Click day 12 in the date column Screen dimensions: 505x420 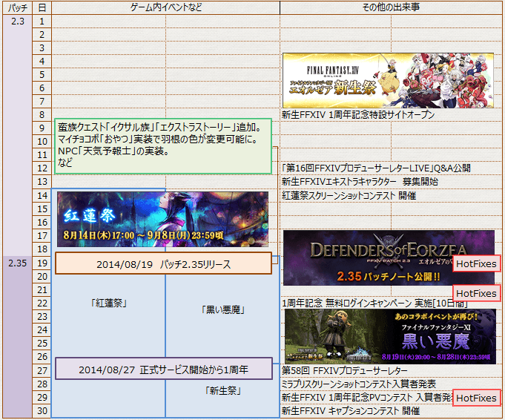coord(42,168)
